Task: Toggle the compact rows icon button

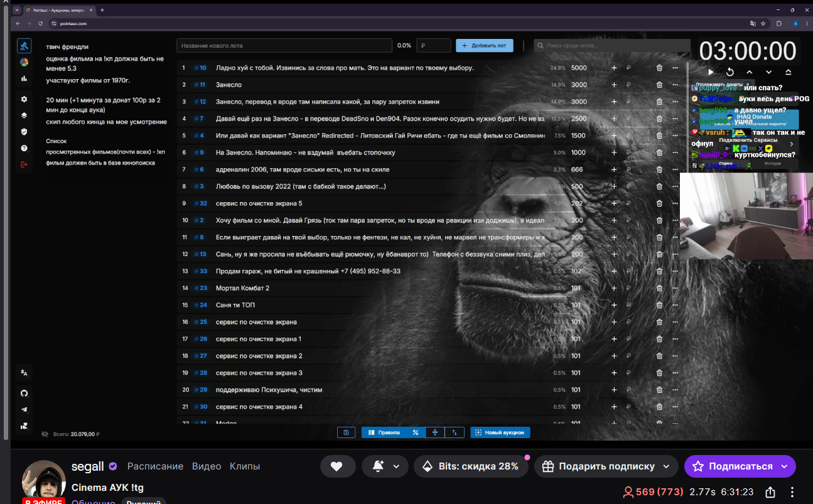Action: click(434, 432)
